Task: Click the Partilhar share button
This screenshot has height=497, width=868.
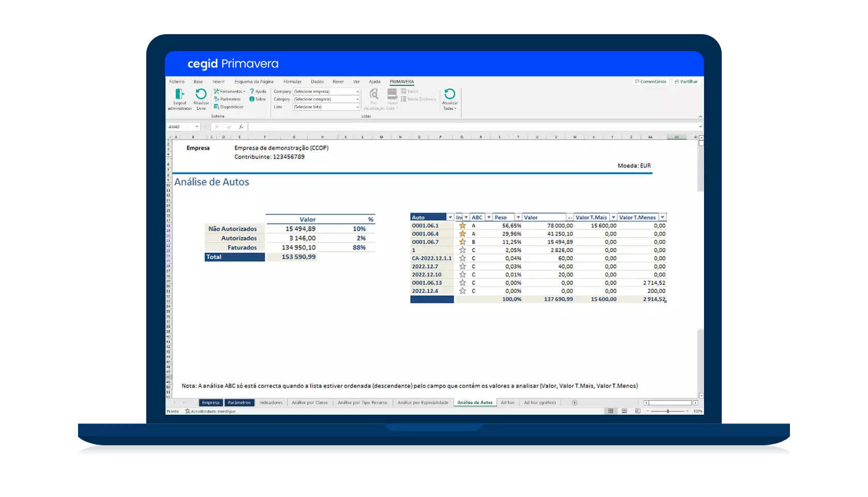Action: tap(686, 82)
